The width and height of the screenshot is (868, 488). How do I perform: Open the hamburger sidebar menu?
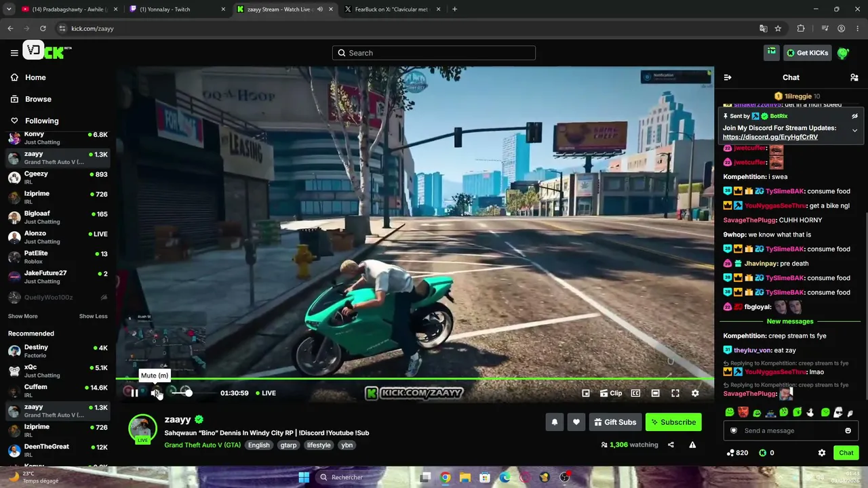click(14, 53)
